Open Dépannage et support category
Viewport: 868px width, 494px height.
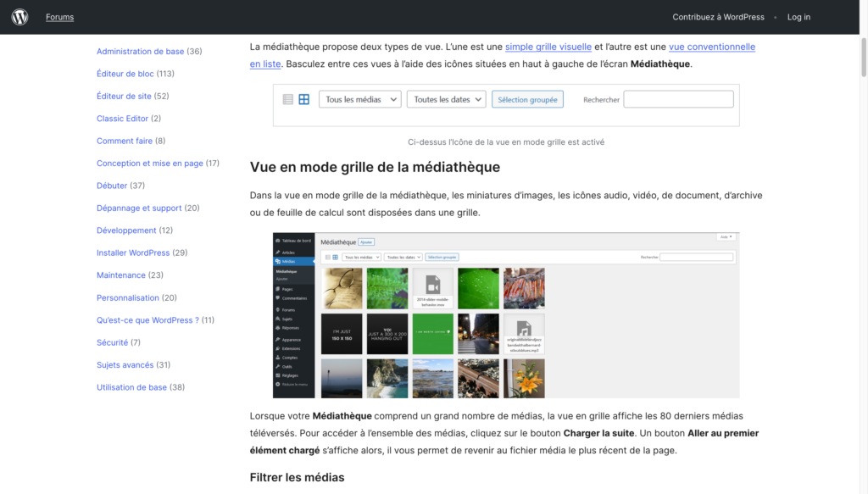coord(139,208)
